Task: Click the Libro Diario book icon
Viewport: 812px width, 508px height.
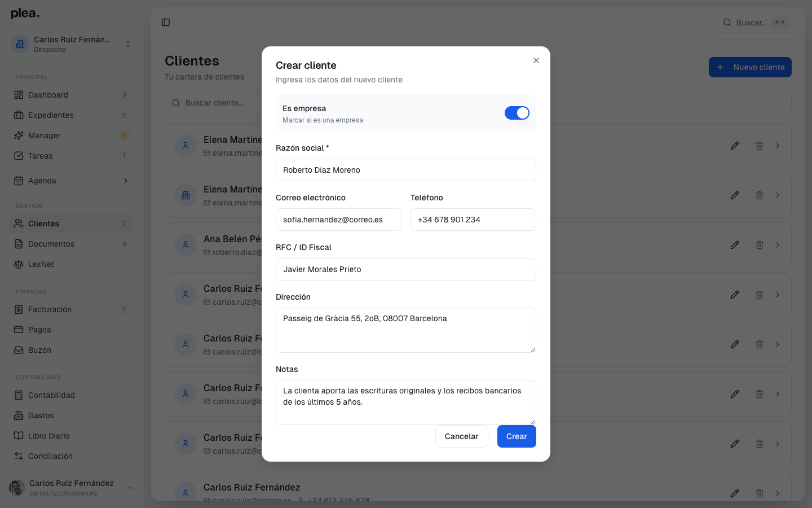Action: pyautogui.click(x=19, y=436)
